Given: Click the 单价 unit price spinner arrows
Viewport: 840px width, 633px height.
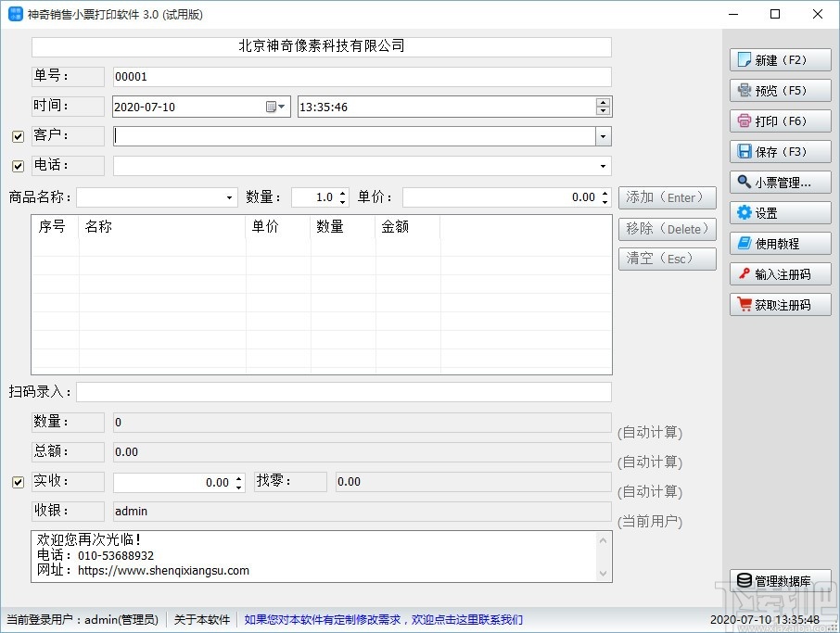Looking at the screenshot, I should (x=605, y=197).
